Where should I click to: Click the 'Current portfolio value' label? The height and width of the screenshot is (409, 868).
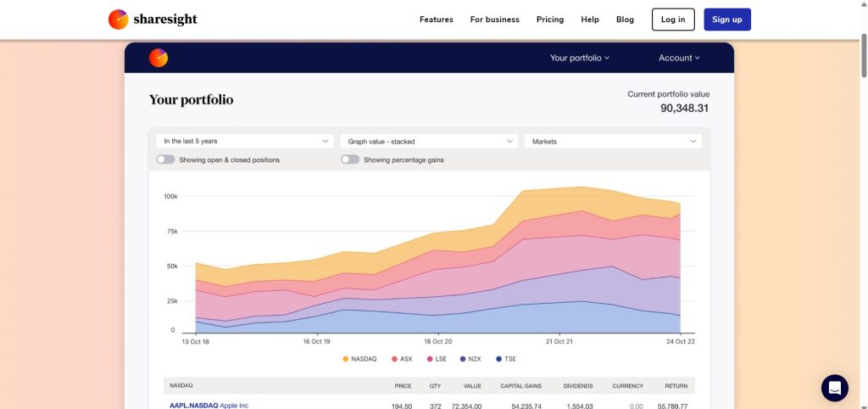coord(668,94)
